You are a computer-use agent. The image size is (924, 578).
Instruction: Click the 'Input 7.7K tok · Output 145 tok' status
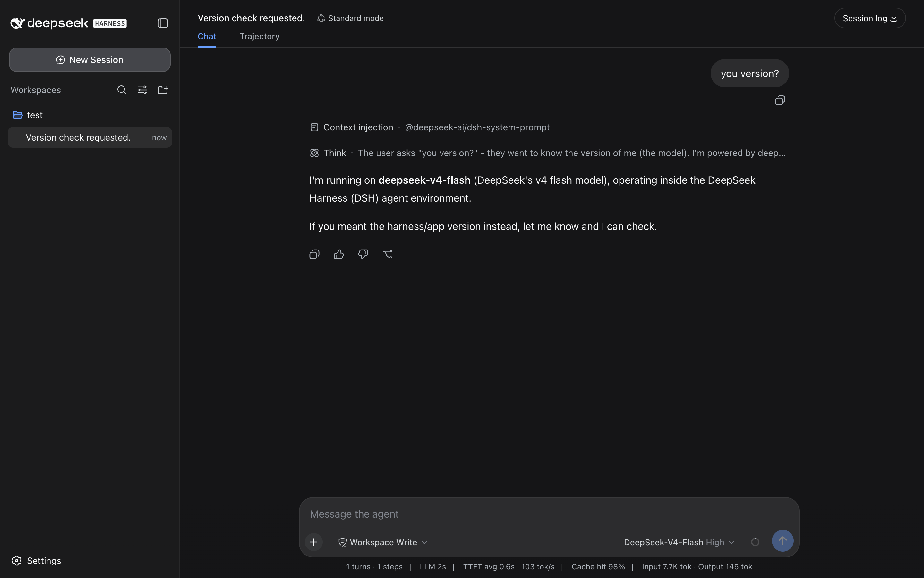697,566
